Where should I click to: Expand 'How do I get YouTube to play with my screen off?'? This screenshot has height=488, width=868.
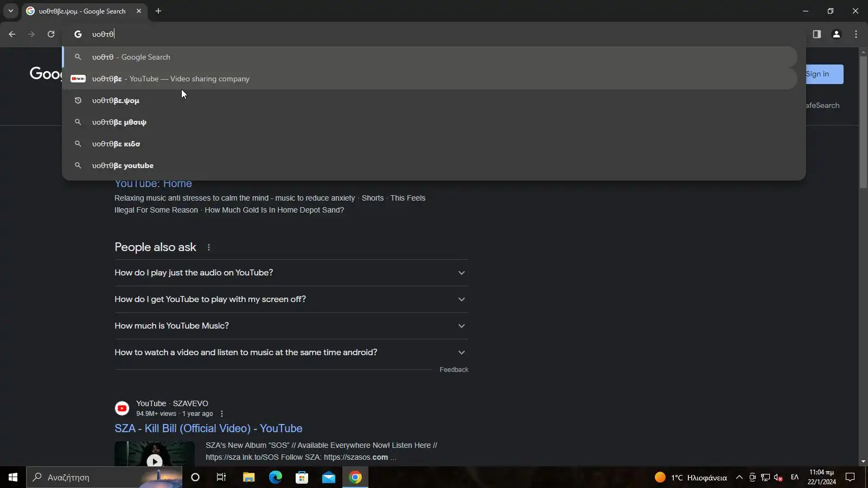(x=291, y=299)
